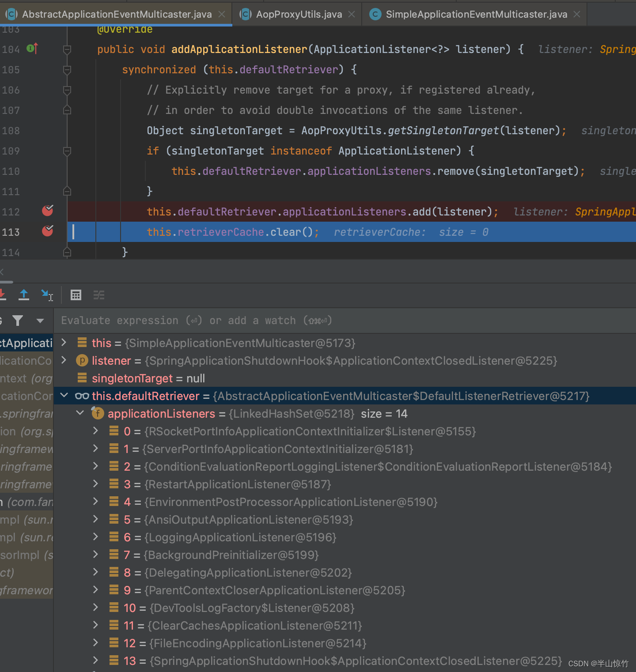Select the '.springfra' frame in the frames list

[x=26, y=414]
